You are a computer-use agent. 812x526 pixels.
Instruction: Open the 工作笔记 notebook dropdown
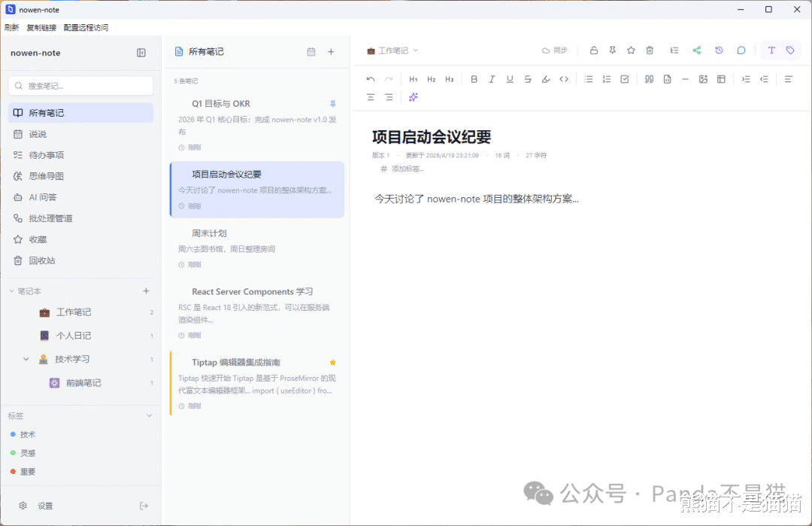392,50
